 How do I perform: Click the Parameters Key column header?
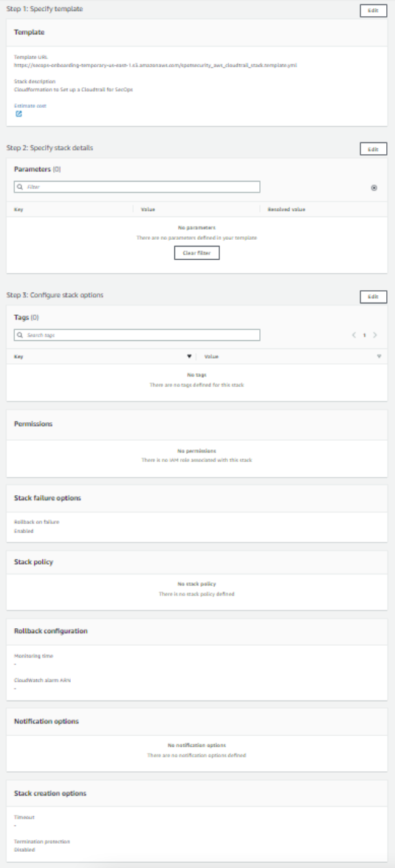click(18, 210)
